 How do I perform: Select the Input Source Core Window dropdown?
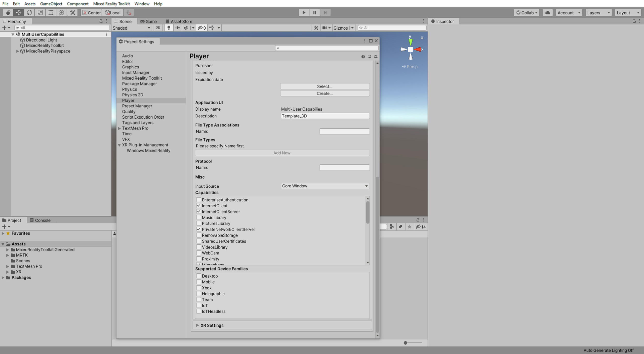(325, 186)
